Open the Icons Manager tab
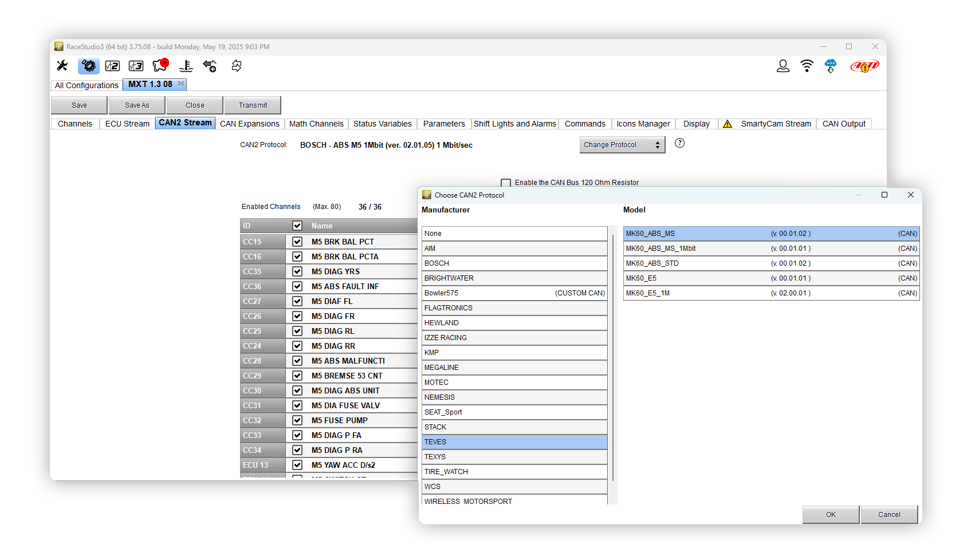The width and height of the screenshot is (975, 560). pos(643,124)
